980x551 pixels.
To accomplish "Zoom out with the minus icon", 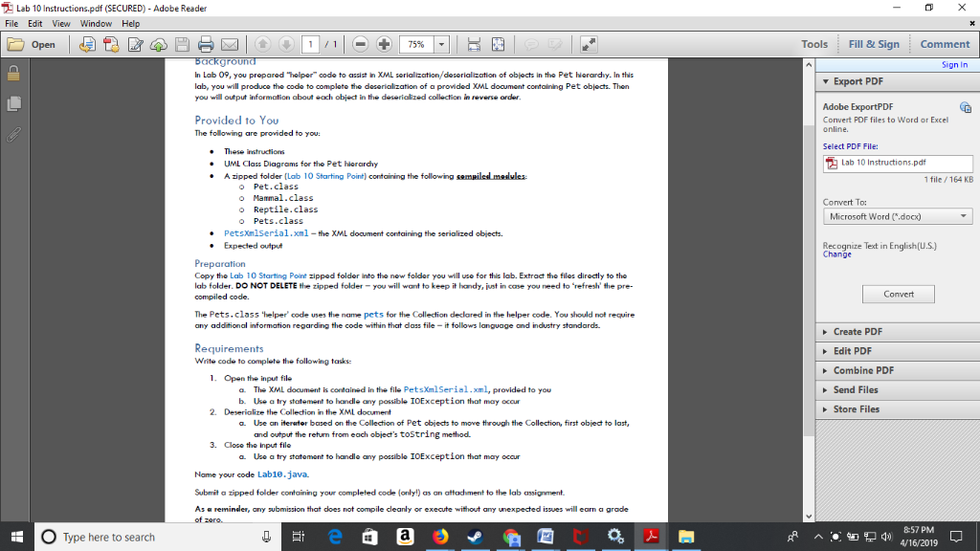I will [x=362, y=44].
